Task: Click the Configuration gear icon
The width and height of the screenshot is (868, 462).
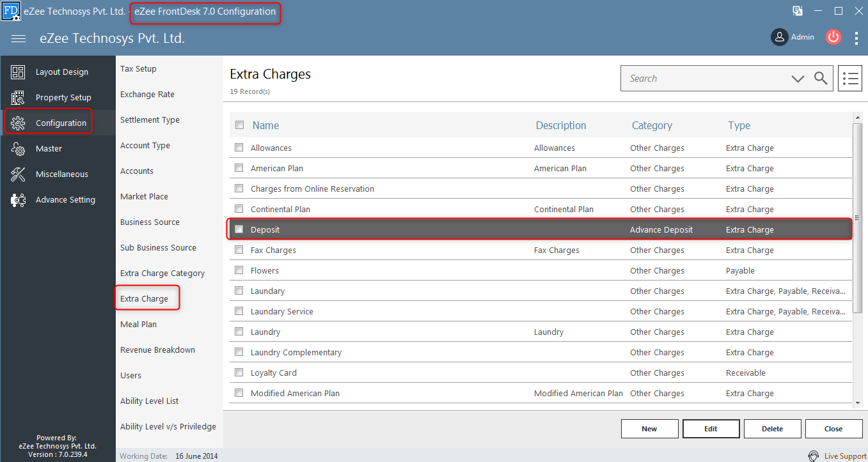Action: [x=18, y=123]
